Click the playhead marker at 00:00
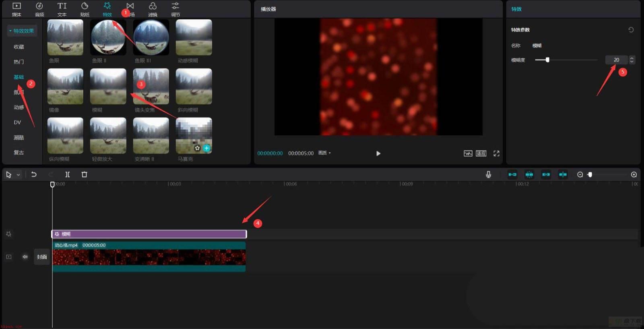Screen dimensions: 644x329 52,184
